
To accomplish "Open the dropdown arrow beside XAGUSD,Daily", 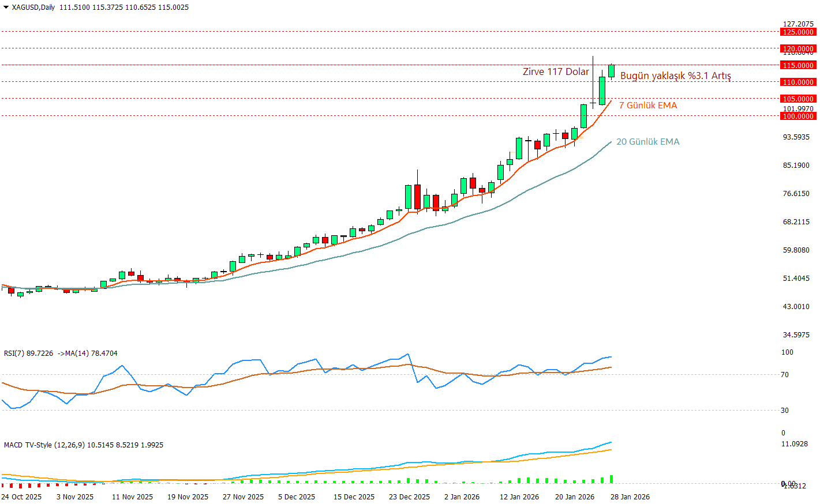I will coord(6,7).
